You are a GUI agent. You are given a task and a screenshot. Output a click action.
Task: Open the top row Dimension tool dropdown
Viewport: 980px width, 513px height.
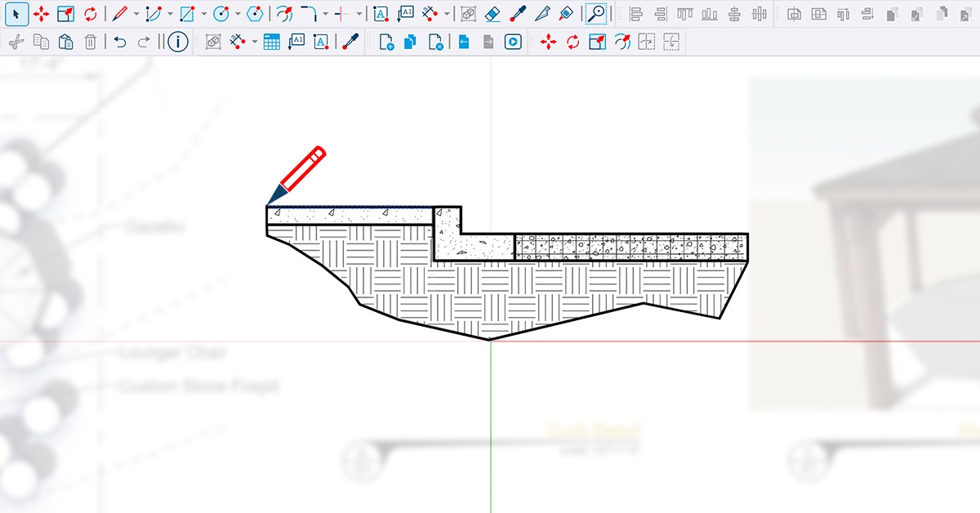[x=447, y=14]
